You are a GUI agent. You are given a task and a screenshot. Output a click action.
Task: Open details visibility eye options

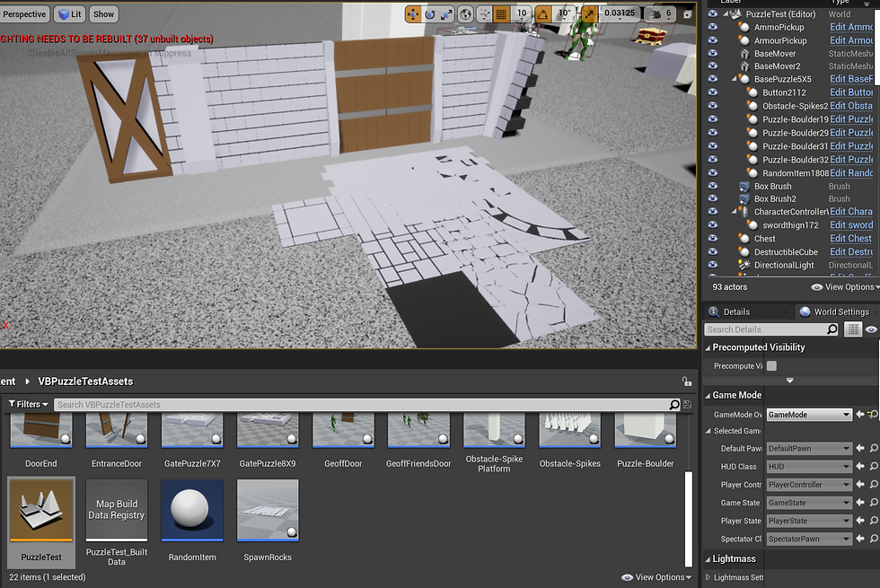click(x=871, y=329)
